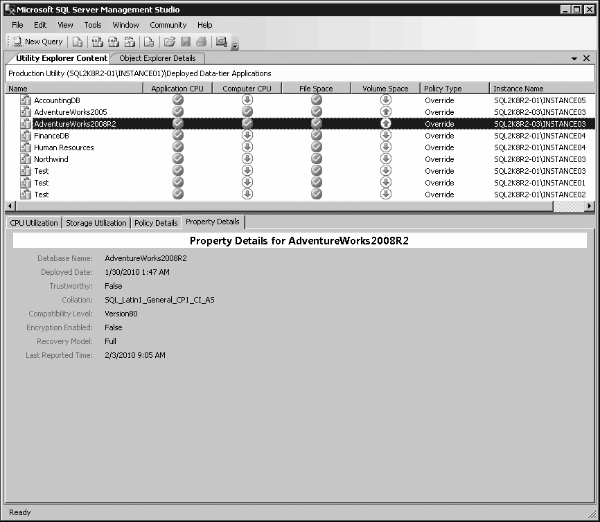
Task: Click AdventureWorks2005 application icon
Action: 26,112
